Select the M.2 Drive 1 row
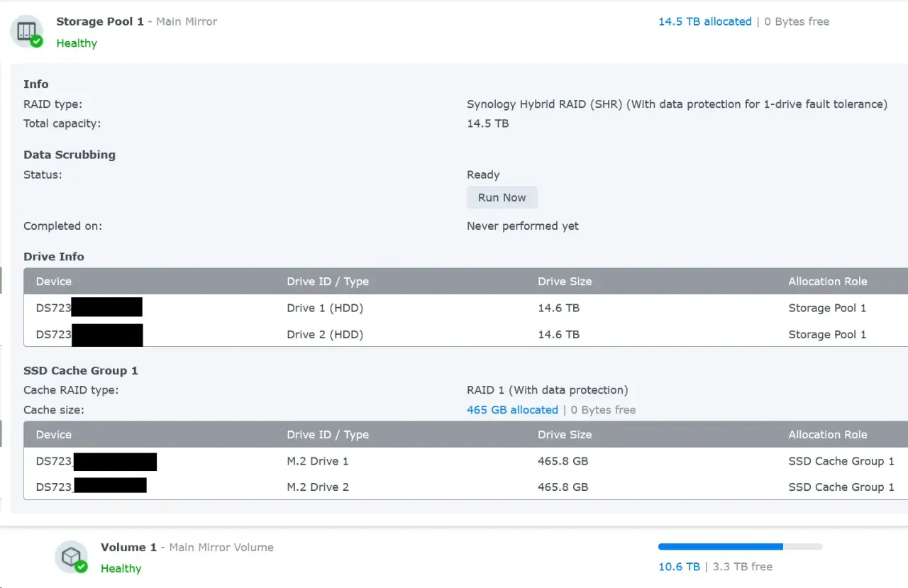 click(465, 461)
